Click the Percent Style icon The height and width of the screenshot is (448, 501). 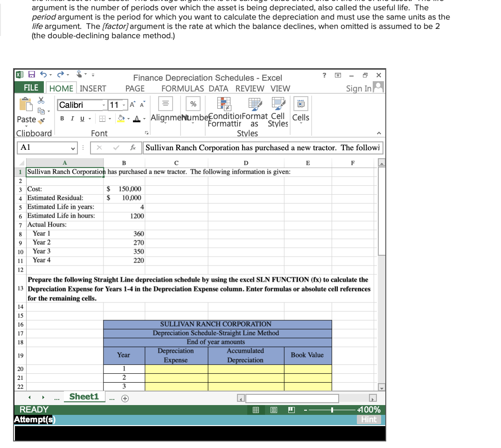193,104
